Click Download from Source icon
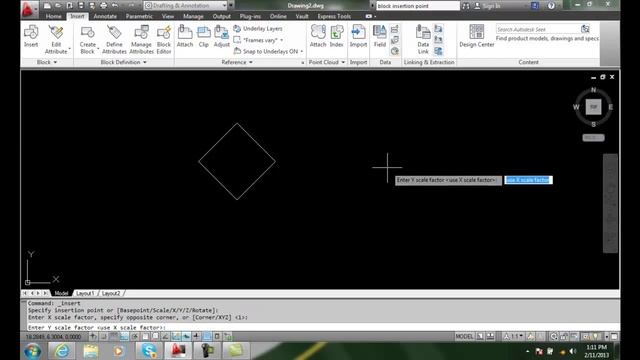640x360 pixels. (x=438, y=29)
